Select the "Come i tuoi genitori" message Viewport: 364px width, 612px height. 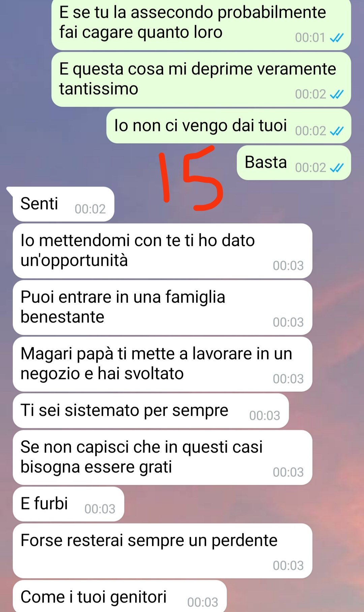(x=120, y=596)
